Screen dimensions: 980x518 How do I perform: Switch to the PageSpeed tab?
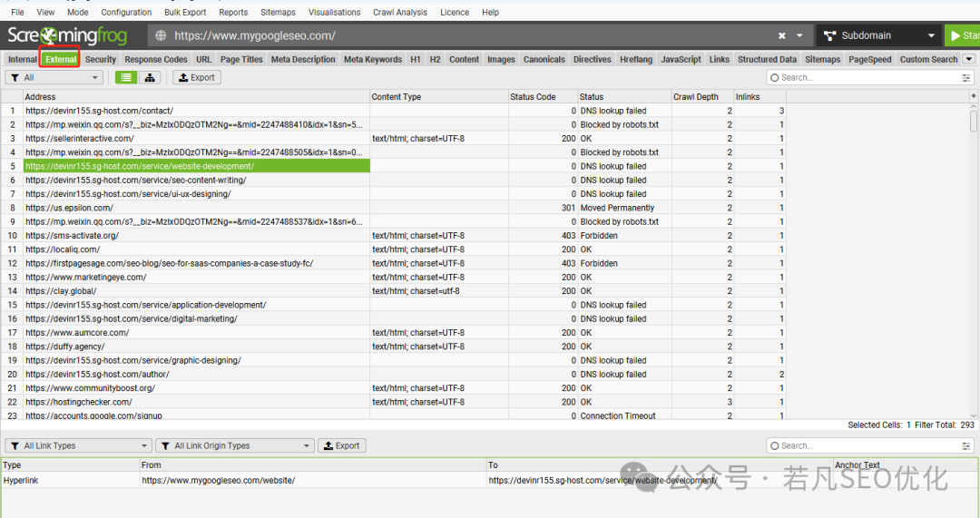pos(869,59)
